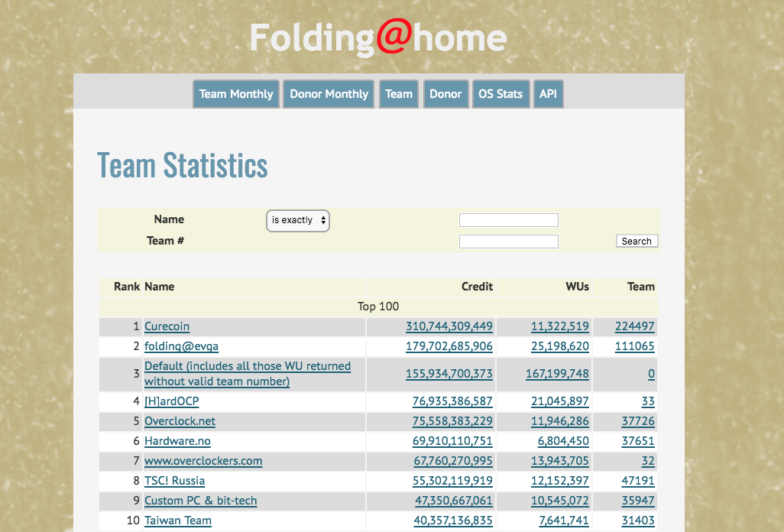Expand the 'is exactly' match dropdown
Viewport: 784px width, 532px height.
point(298,220)
